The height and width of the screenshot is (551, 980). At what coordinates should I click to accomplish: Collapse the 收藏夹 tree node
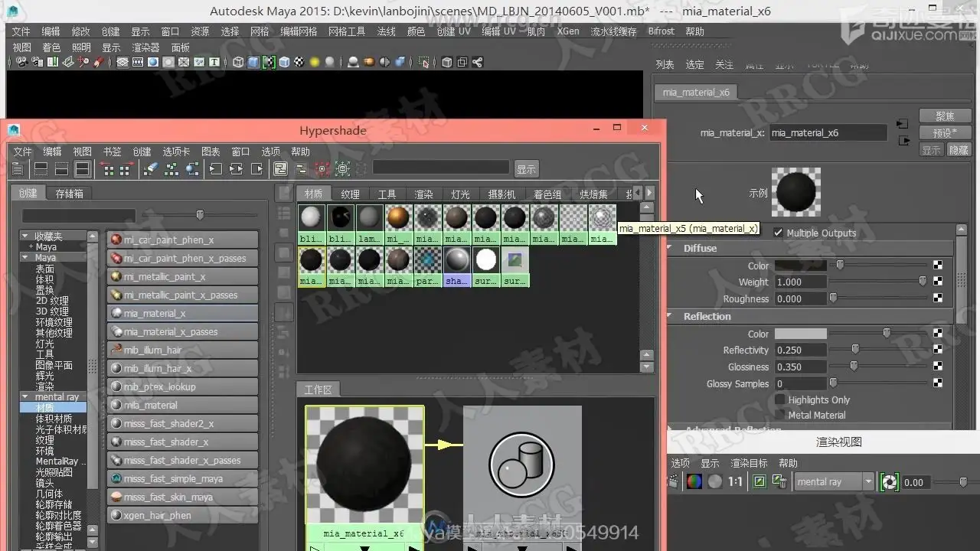pyautogui.click(x=25, y=236)
